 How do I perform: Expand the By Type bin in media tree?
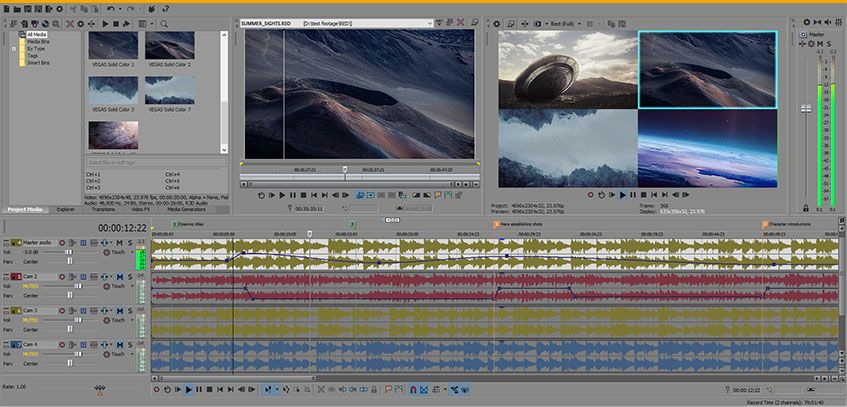coord(14,48)
